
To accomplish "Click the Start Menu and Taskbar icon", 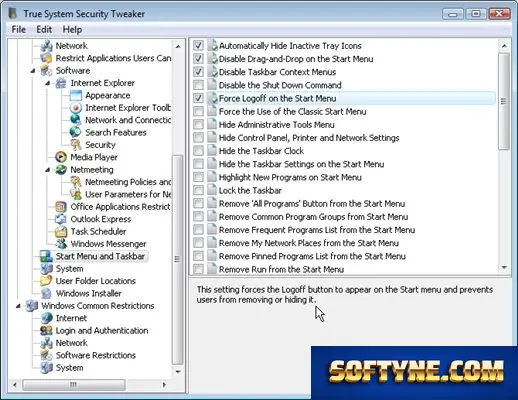I will click(x=46, y=256).
